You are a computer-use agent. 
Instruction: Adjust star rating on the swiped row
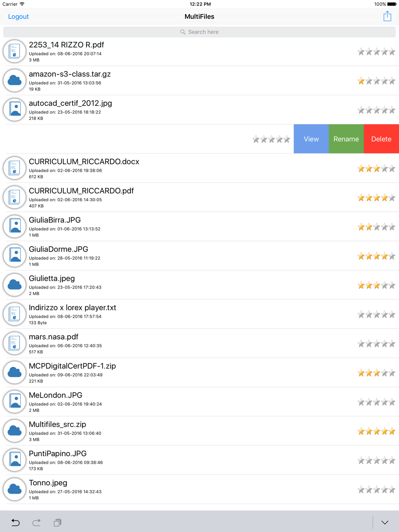point(271,139)
